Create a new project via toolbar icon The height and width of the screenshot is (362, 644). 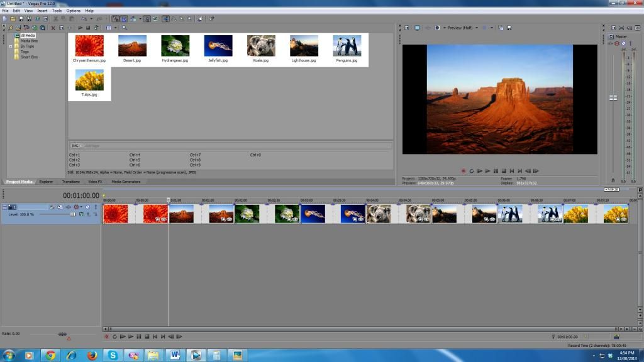[x=4, y=19]
